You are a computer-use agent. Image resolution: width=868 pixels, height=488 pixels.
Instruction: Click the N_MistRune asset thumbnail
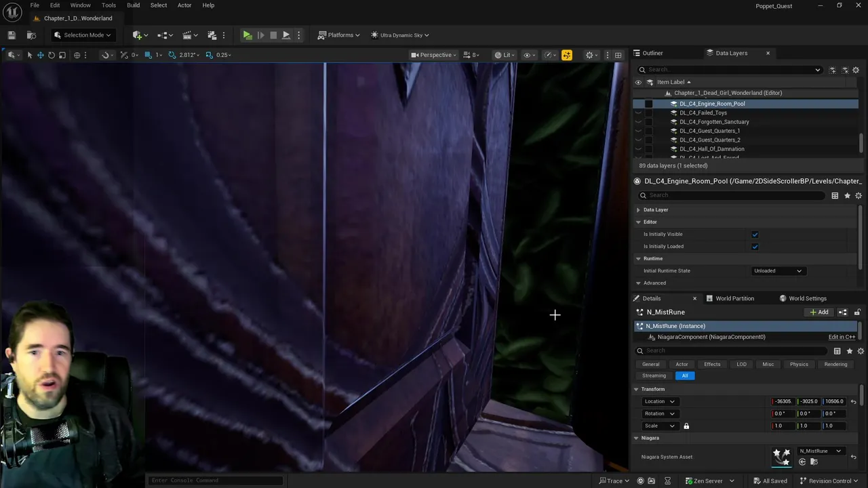coord(782,456)
